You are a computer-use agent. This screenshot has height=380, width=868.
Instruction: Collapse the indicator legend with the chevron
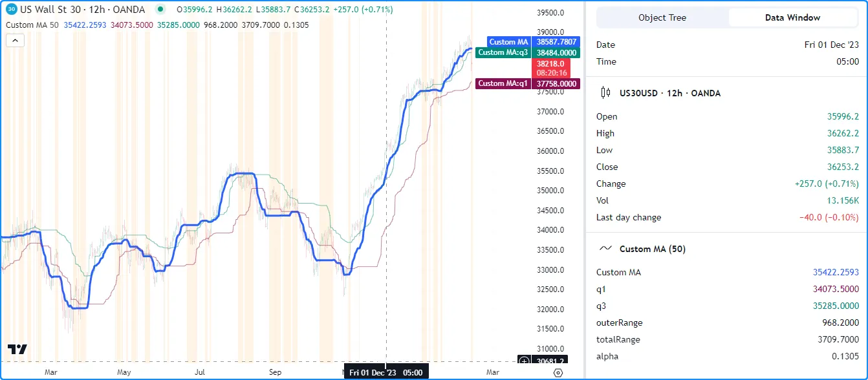(x=15, y=41)
